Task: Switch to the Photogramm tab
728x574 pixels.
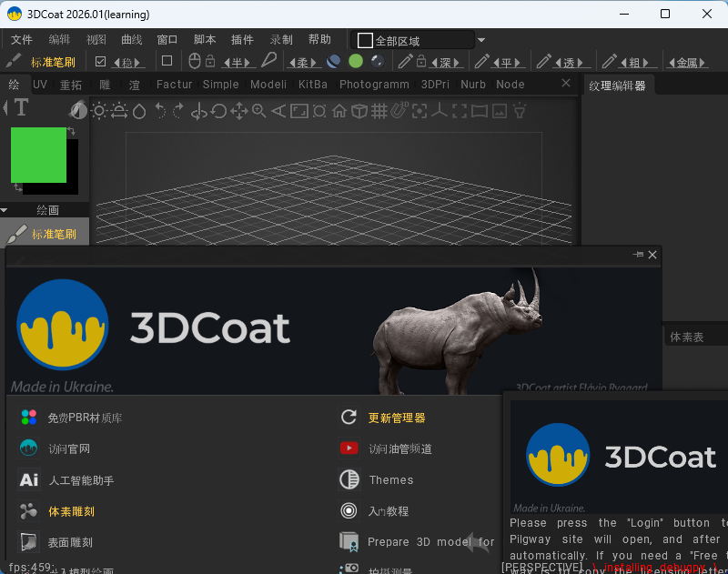Action: 374,85
